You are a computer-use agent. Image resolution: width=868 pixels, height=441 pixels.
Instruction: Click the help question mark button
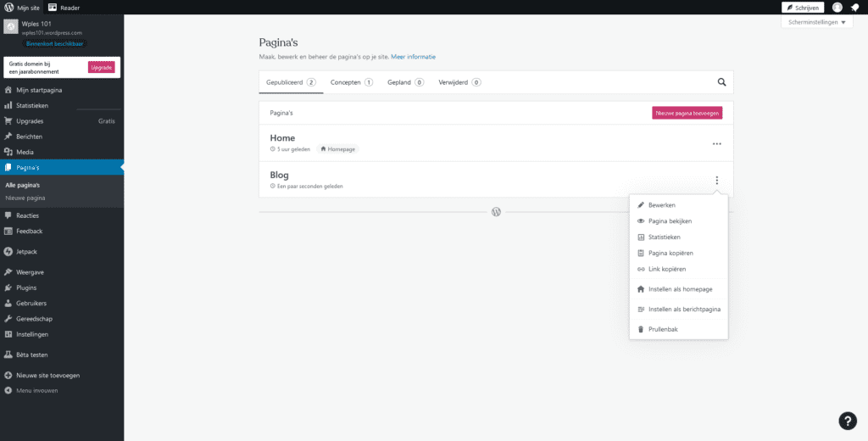pyautogui.click(x=848, y=421)
